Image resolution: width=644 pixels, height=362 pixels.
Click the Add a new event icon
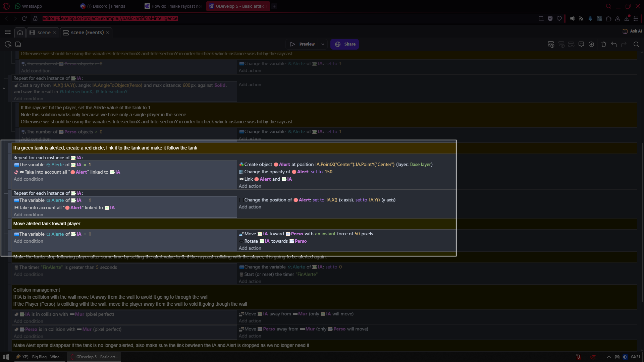tap(551, 44)
